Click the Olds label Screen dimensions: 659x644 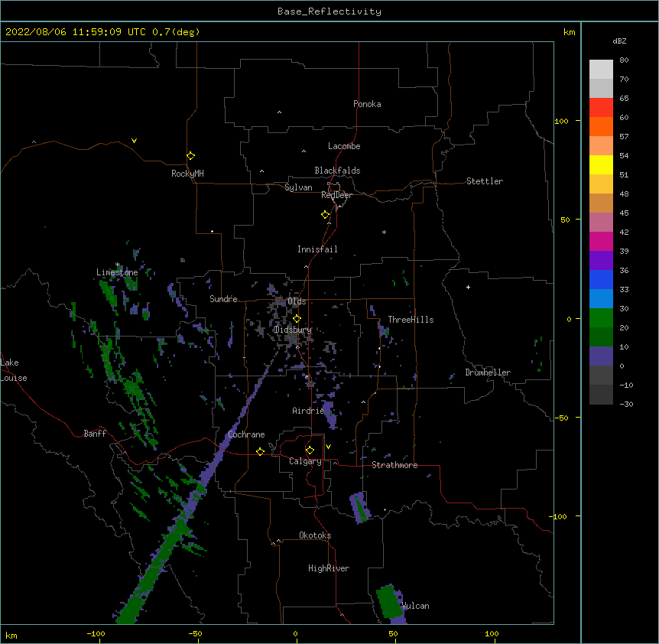297,301
